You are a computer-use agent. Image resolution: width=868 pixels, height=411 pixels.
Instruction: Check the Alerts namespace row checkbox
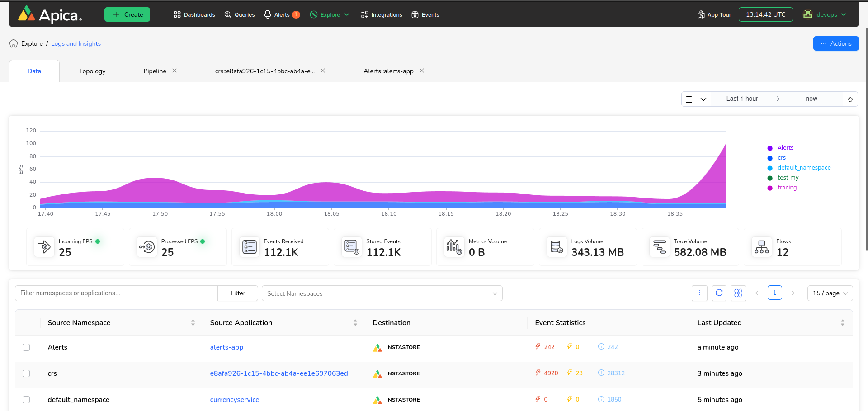[26, 347]
